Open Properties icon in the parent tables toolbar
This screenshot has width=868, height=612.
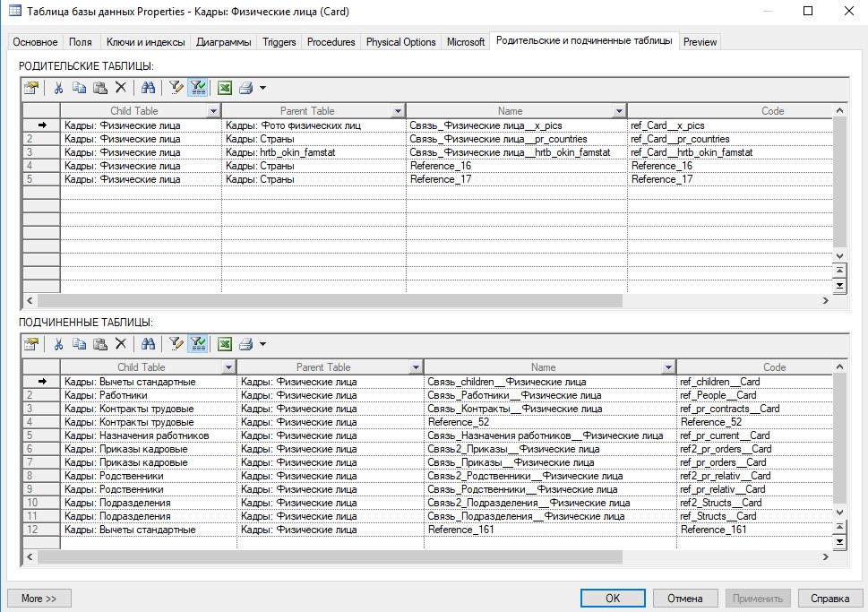pos(31,88)
